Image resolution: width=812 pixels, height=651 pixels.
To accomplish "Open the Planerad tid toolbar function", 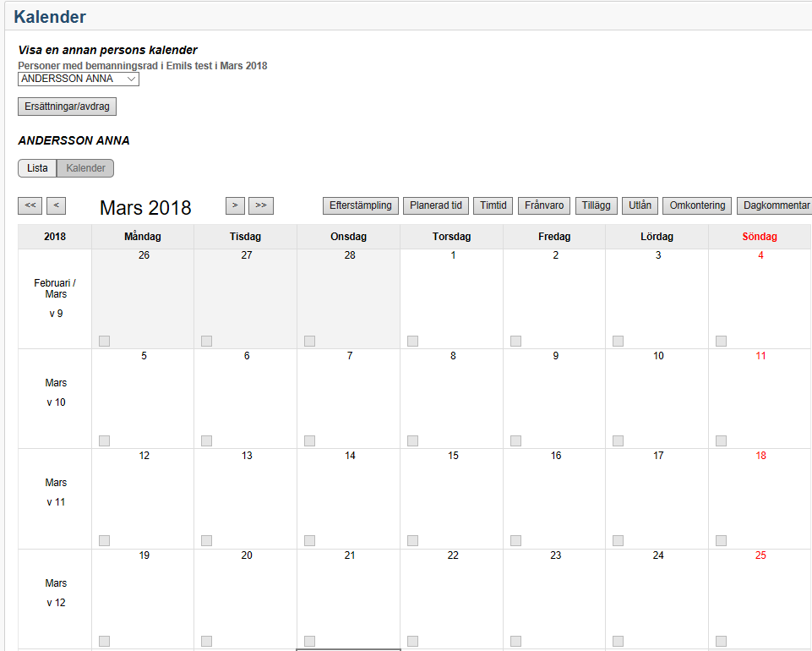I will pos(435,205).
